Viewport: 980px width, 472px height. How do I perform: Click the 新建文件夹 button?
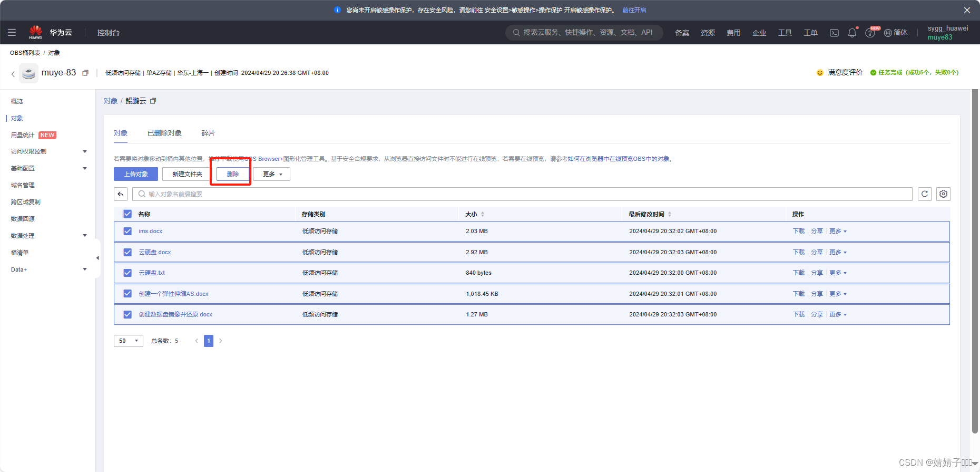coord(187,174)
